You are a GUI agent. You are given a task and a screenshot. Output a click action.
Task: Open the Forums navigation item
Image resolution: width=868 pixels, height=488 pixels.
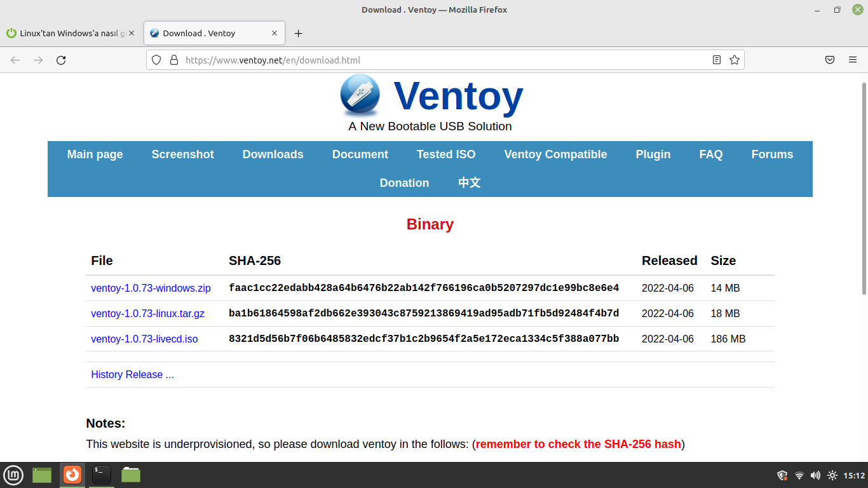tap(772, 154)
